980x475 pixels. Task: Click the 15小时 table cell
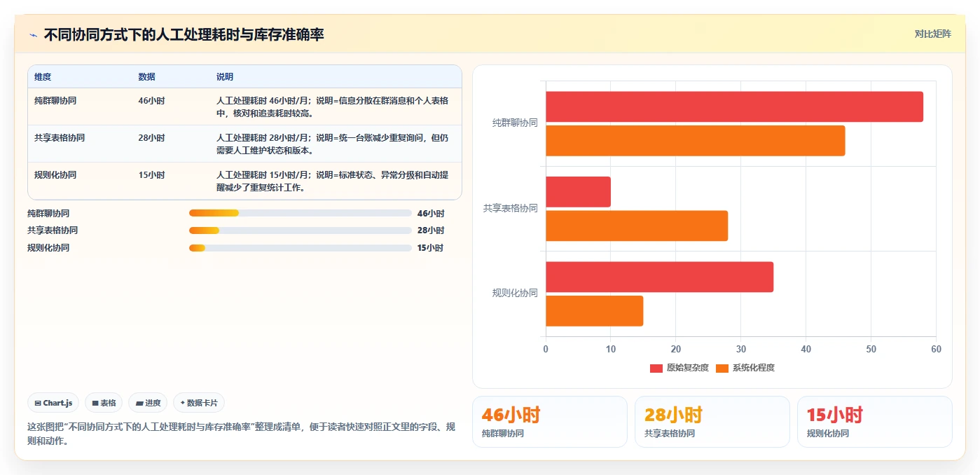[151, 175]
